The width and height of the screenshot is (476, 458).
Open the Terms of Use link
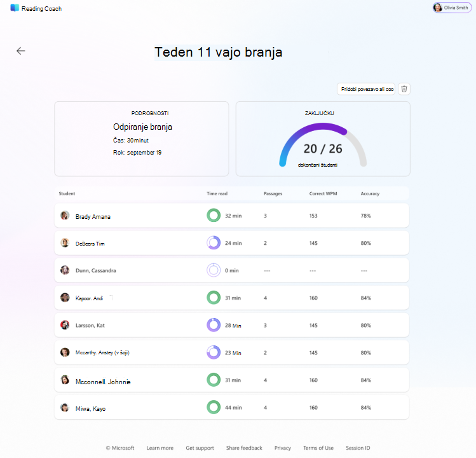pos(318,448)
